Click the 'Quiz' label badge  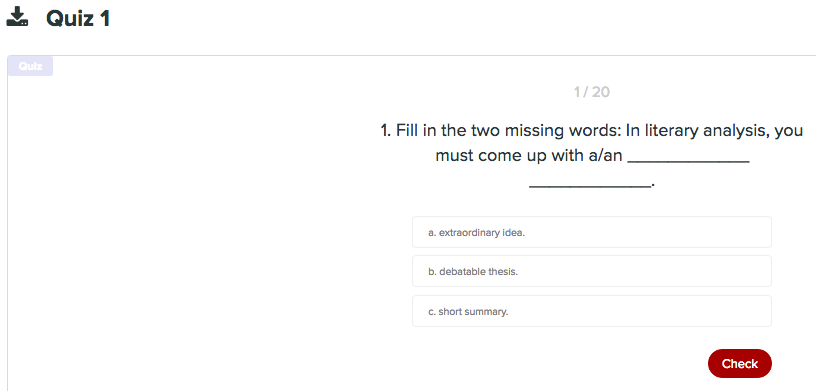[30, 66]
